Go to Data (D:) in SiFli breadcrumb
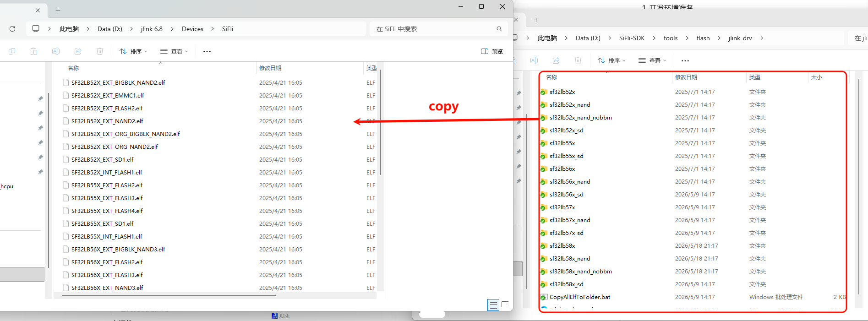Screen dimensions: 868x321 click(x=110, y=29)
